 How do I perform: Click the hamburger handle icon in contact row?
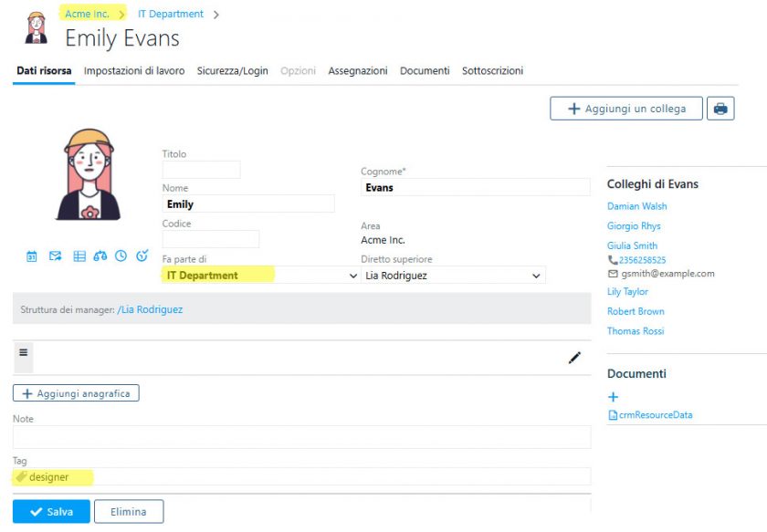tap(24, 352)
